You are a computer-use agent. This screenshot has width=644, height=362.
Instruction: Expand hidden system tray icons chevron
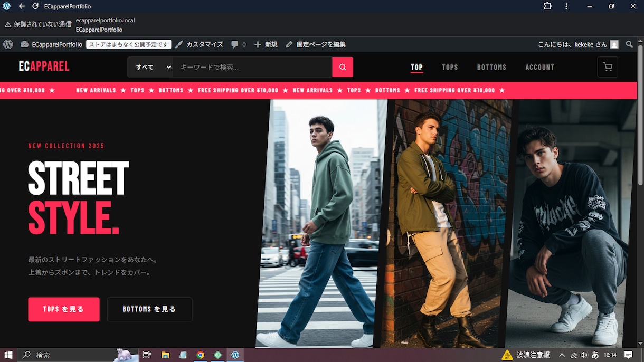pyautogui.click(x=562, y=355)
